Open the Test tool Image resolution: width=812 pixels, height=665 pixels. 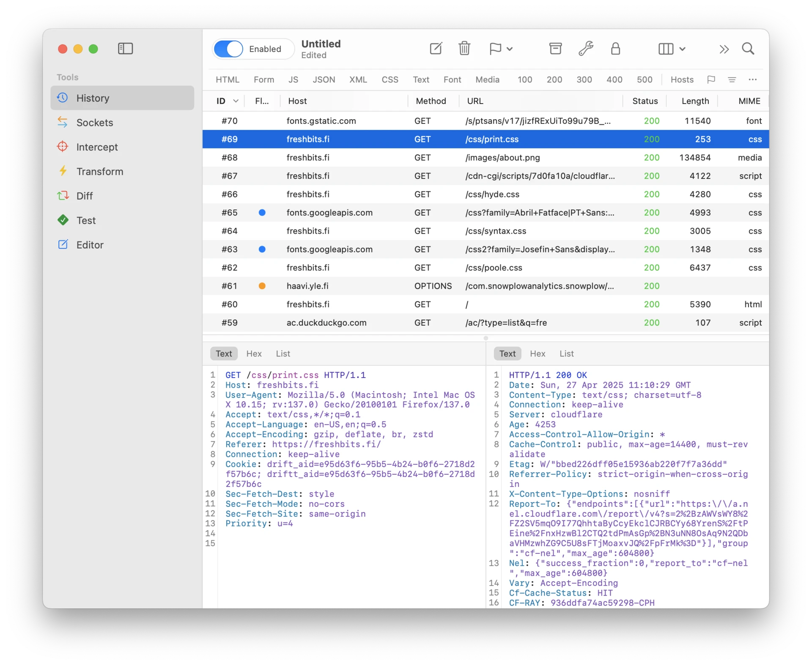coord(122,221)
